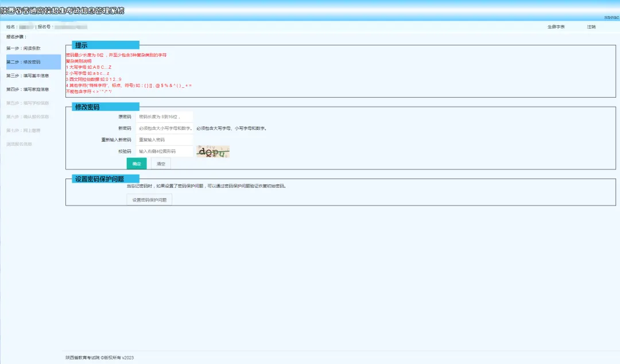This screenshot has height=364, width=620.
Task: Click 注销 to log out
Action: pos(591,27)
